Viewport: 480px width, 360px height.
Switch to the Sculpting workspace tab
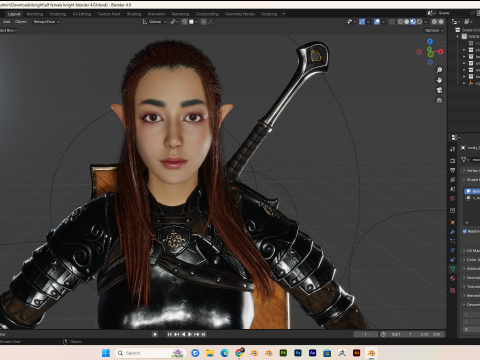point(58,14)
